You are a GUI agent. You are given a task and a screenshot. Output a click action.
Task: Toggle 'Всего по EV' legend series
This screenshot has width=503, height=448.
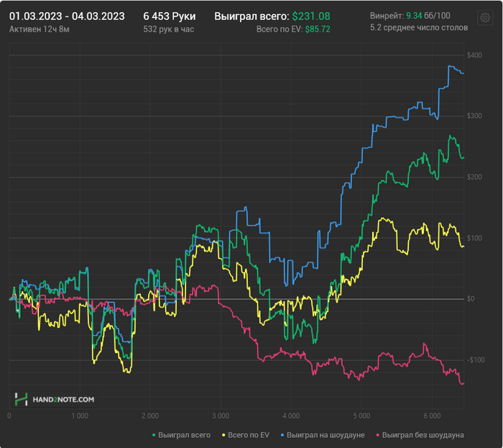(249, 435)
